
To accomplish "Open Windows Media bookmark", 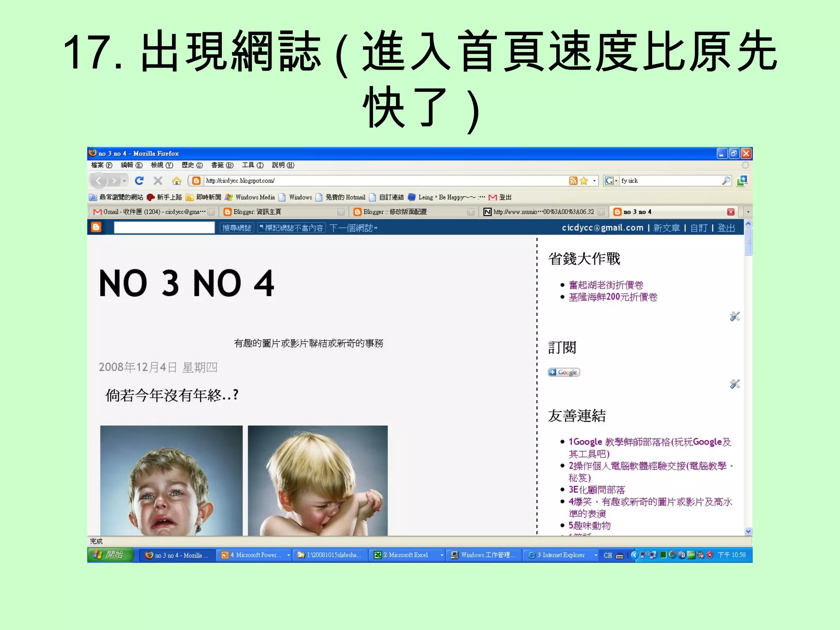I will [250, 197].
